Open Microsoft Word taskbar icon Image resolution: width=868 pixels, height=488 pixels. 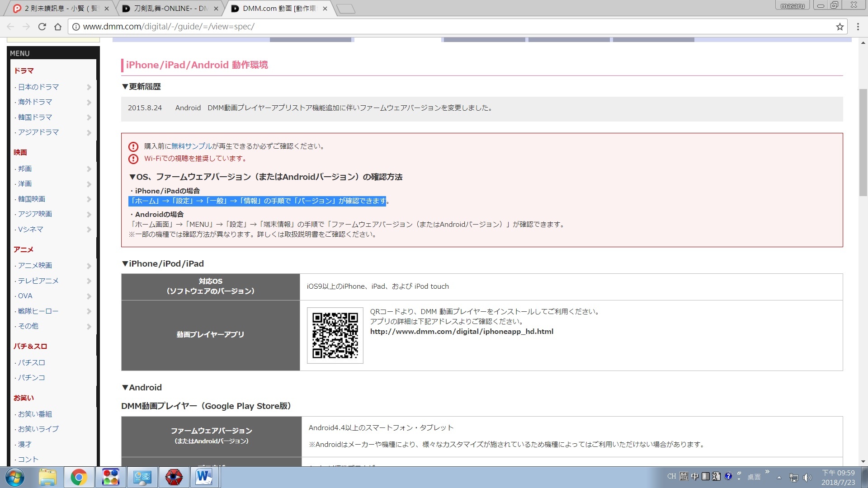[x=204, y=477]
